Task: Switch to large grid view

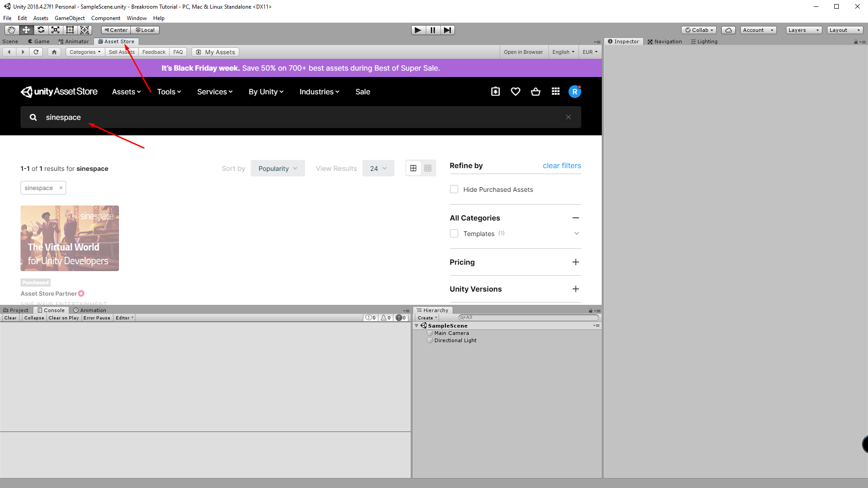Action: (413, 168)
